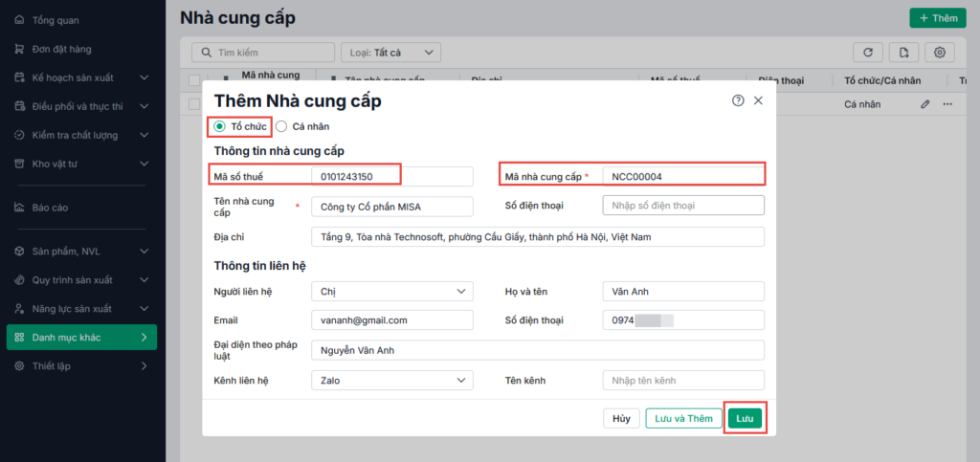Click the Địa chỉ address field
The image size is (980, 462).
(538, 237)
